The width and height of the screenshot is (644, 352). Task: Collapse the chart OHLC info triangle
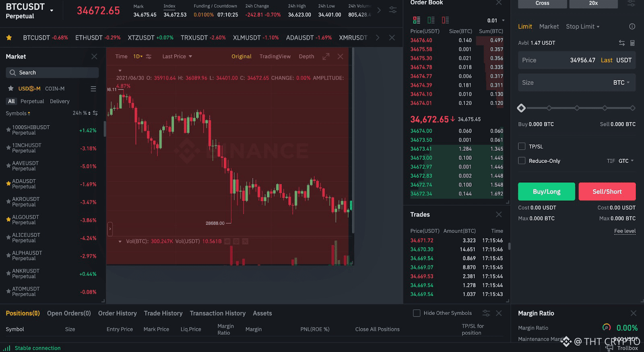pos(120,70)
